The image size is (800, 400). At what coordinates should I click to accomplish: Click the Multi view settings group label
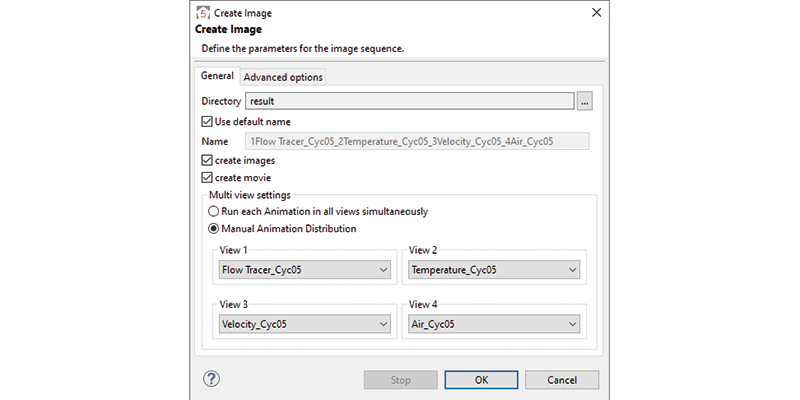[249, 195]
